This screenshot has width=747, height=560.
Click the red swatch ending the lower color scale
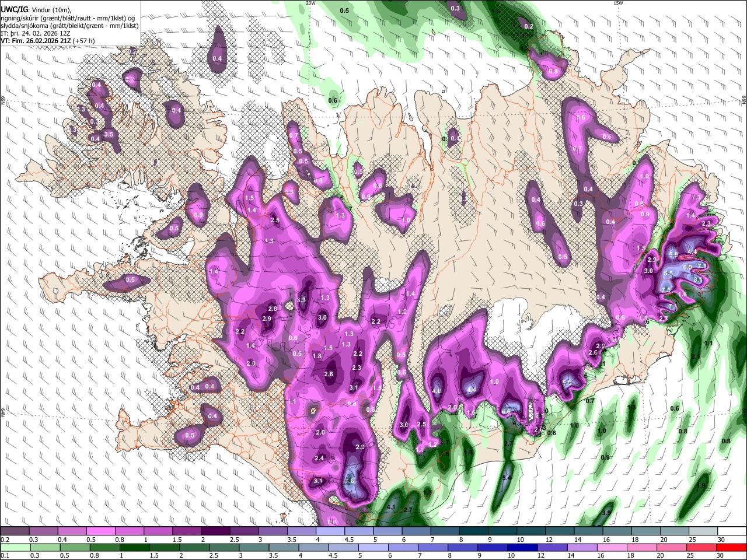(732, 548)
